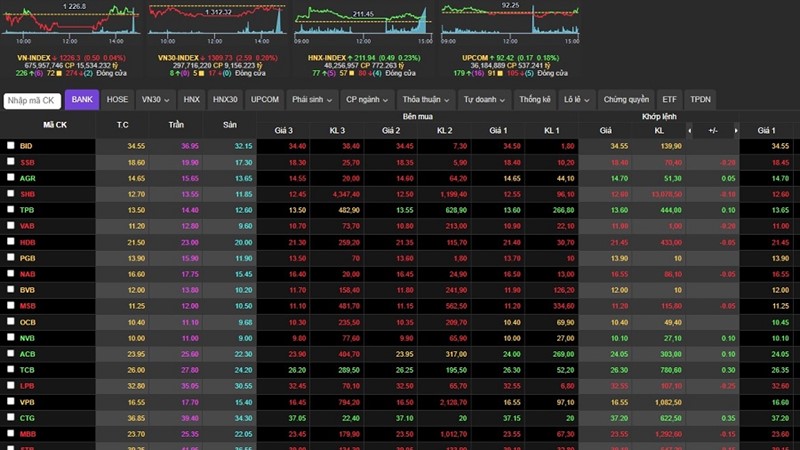Open the TPDN tab
The width and height of the screenshot is (800, 450).
701,99
